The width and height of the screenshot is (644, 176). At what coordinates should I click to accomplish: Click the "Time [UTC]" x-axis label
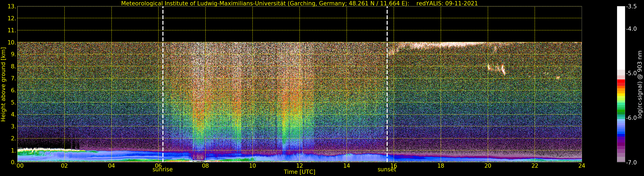pyautogui.click(x=299, y=172)
